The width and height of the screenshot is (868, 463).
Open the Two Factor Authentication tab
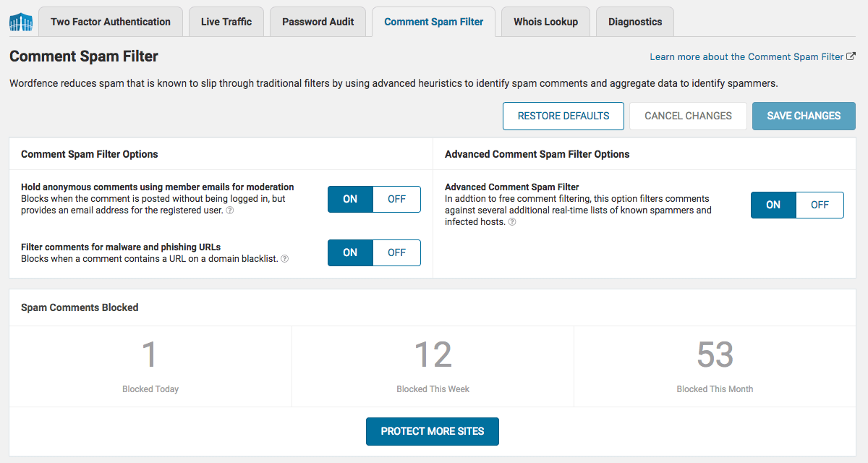point(111,22)
